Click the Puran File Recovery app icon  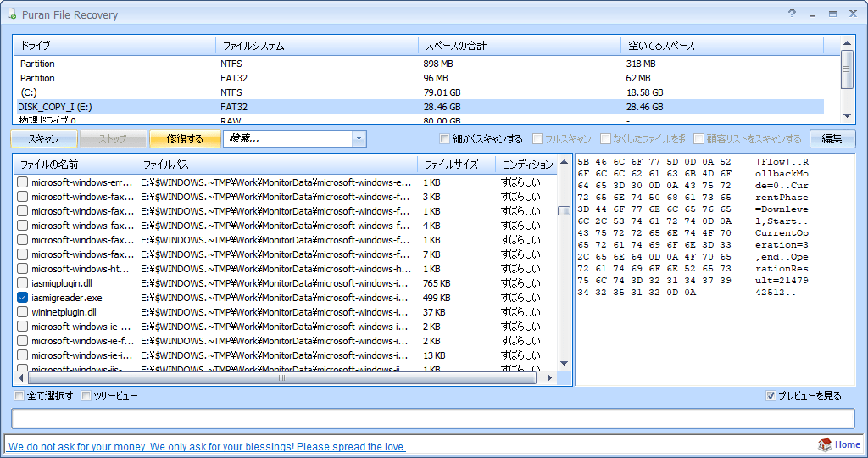click(11, 15)
